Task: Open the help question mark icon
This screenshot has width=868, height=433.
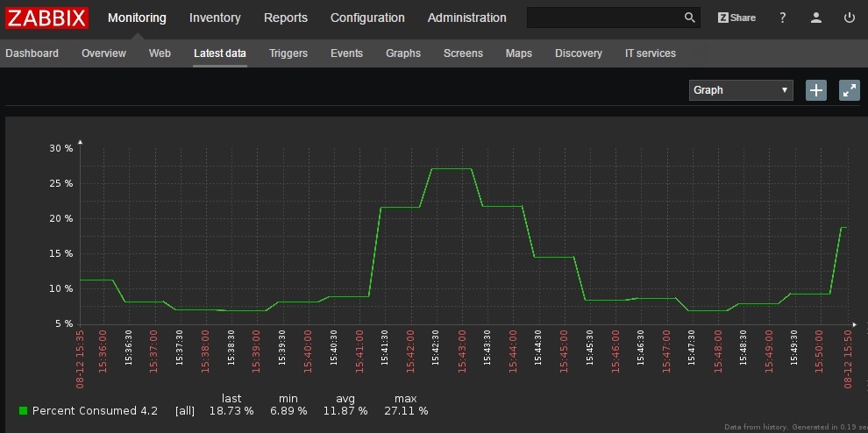Action: 782,18
